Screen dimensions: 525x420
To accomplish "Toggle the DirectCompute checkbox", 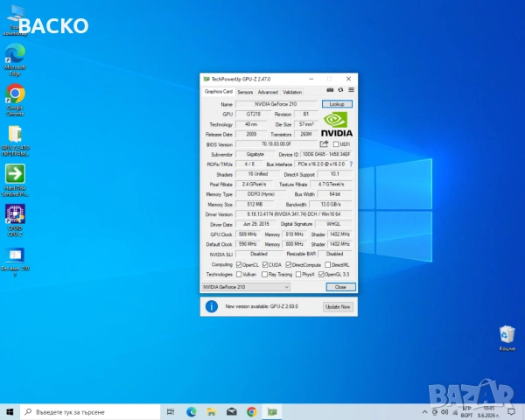I will (288, 264).
